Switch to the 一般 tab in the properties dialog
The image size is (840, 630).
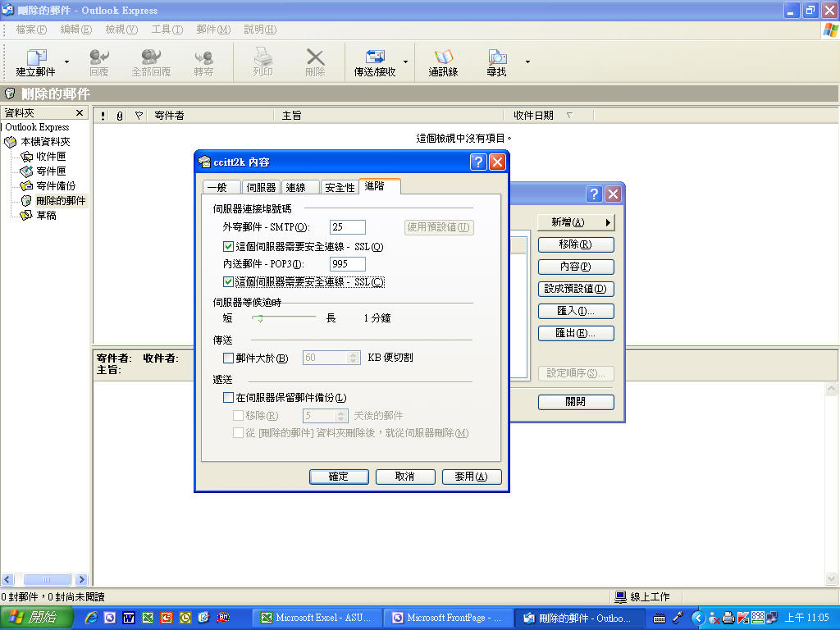click(220, 188)
